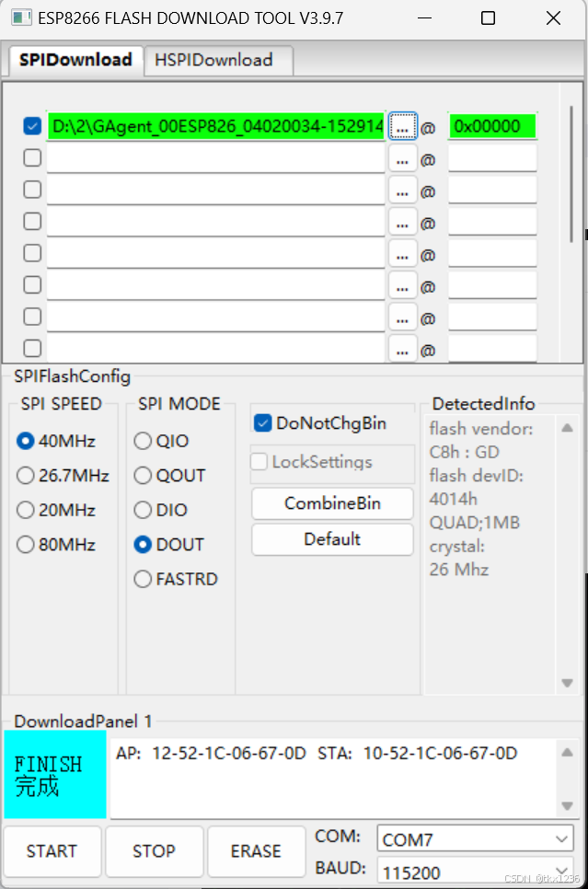Click third row '...' browse button
This screenshot has height=889, width=588.
[x=403, y=190]
